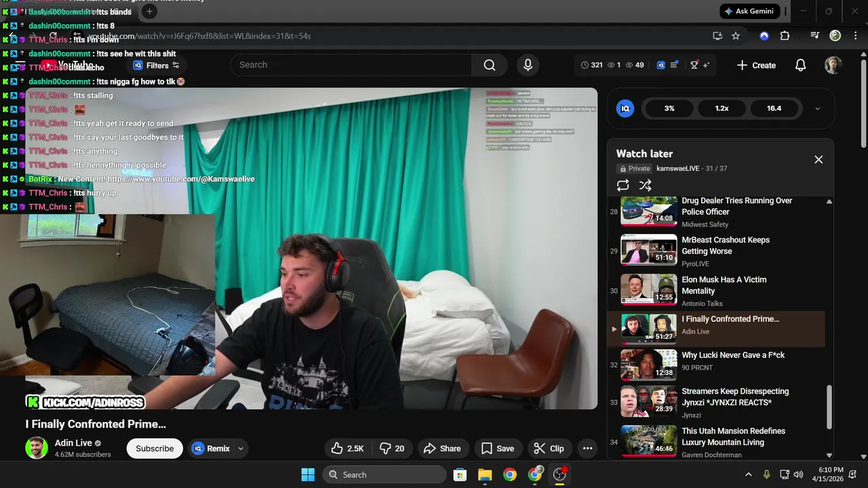This screenshot has width=868, height=488.
Task: Open the vidIQ Filters toggle
Action: (157, 66)
